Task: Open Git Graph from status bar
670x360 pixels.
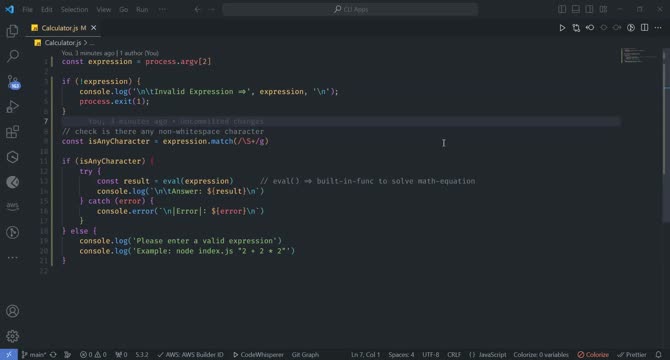Action: coord(305,354)
